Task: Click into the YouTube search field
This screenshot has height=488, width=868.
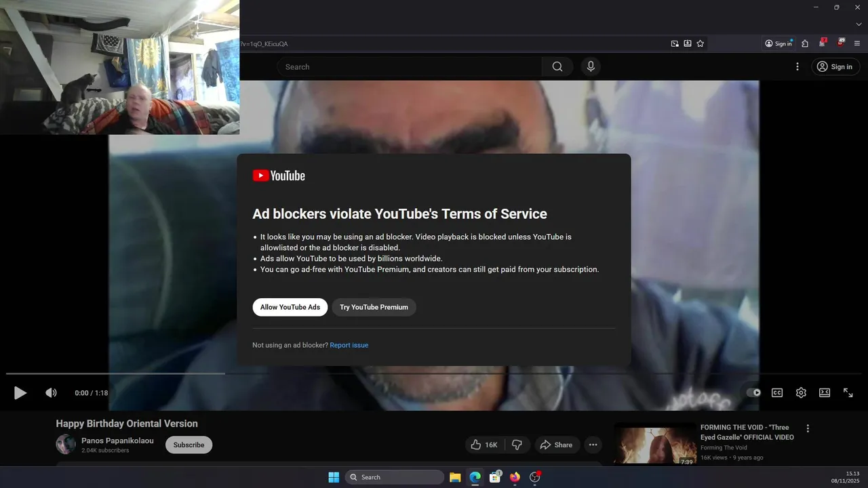Action: tap(409, 66)
